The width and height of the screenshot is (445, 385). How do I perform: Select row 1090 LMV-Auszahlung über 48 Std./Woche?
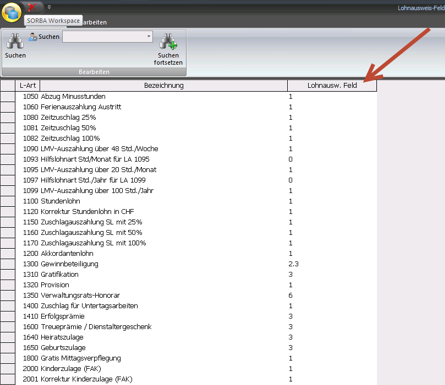196,149
